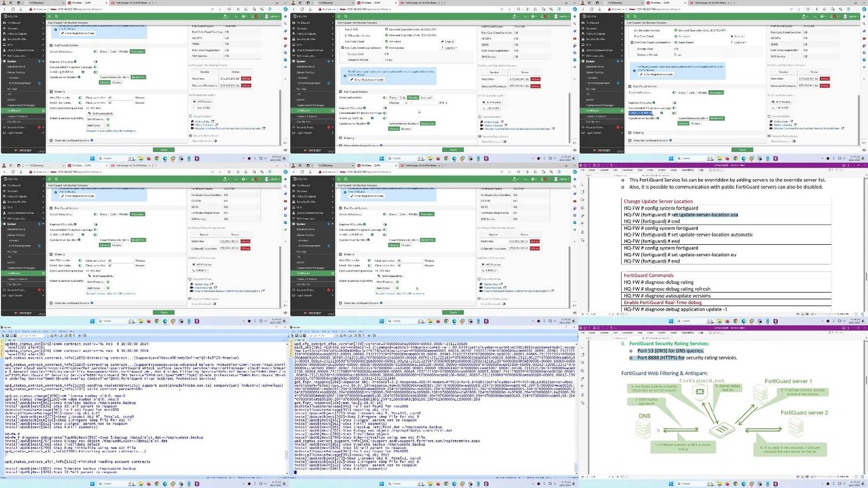Open the CLI console icon in the first frame

(x=236, y=16)
